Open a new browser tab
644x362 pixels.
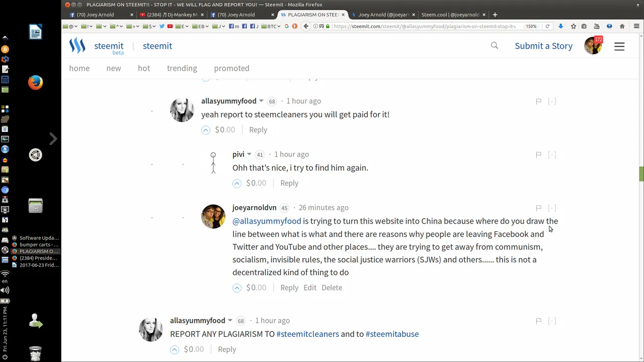pos(495,15)
